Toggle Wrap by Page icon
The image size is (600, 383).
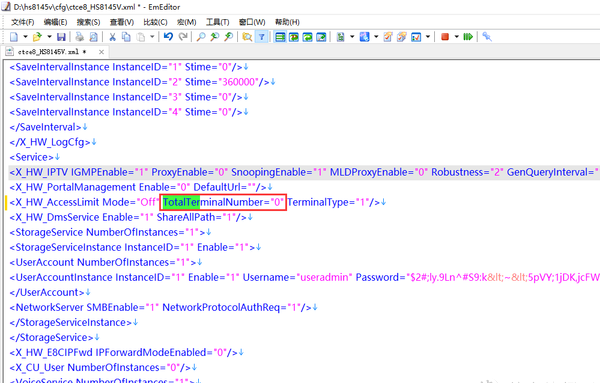pos(321,37)
